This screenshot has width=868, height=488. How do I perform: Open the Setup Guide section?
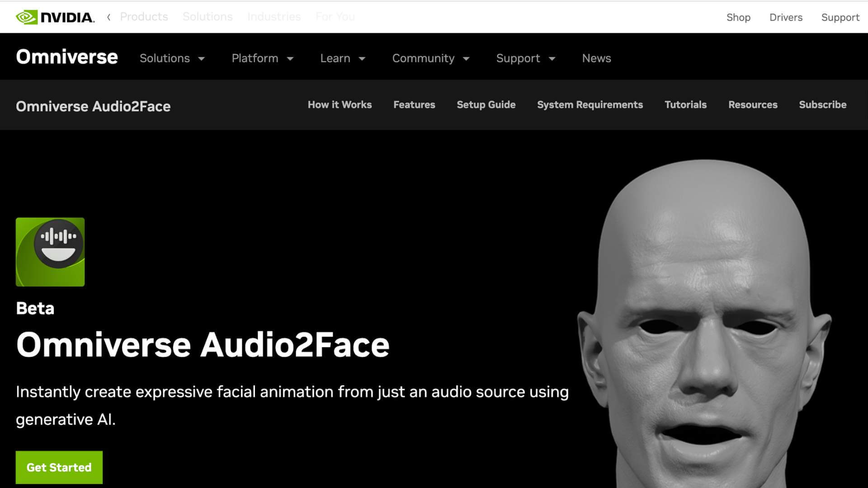click(486, 105)
